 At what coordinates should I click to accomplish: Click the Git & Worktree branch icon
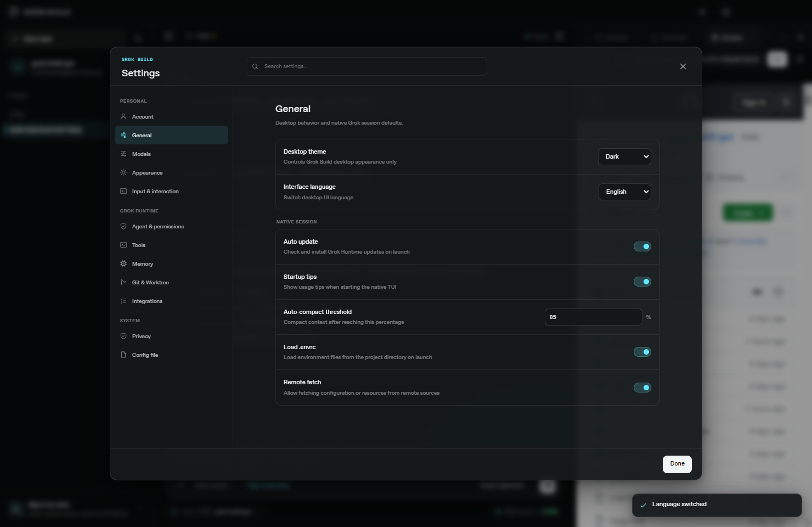pyautogui.click(x=123, y=282)
